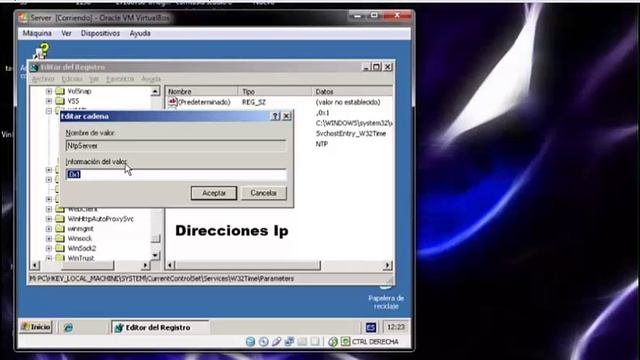Click the Aceptar button
The image size is (640, 360).
214,193
